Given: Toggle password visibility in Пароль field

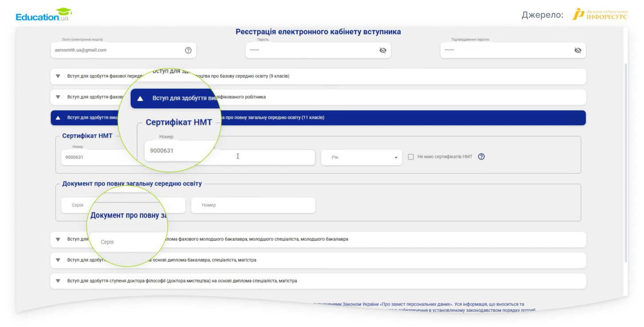Looking at the screenshot, I should tap(383, 50).
